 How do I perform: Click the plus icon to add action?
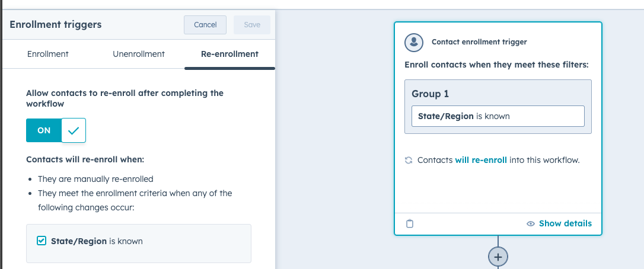(498, 257)
